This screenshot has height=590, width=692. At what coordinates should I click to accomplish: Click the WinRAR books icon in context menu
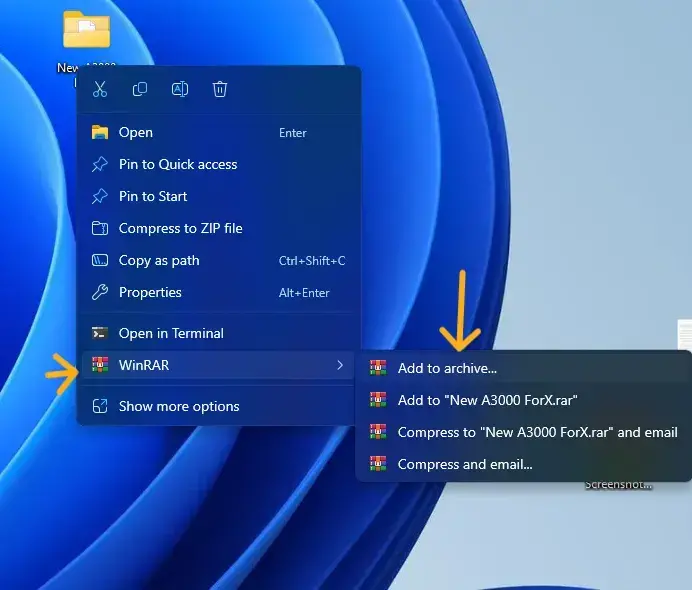point(100,366)
